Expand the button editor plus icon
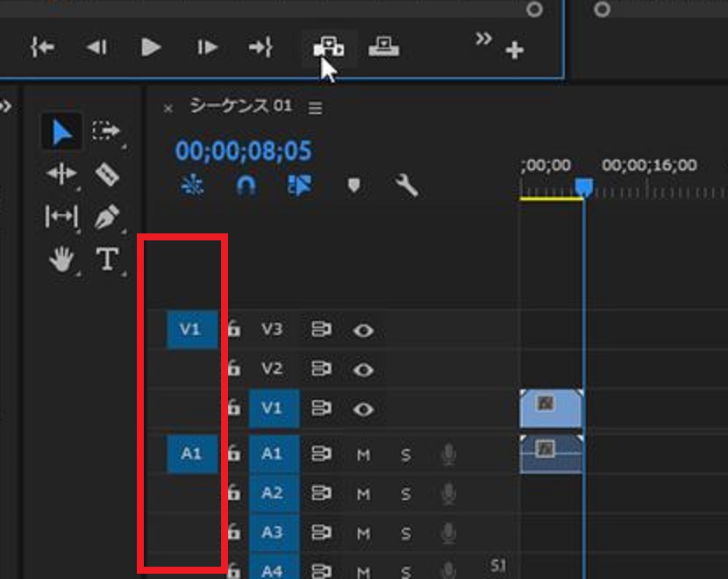The height and width of the screenshot is (579, 728). 515,51
